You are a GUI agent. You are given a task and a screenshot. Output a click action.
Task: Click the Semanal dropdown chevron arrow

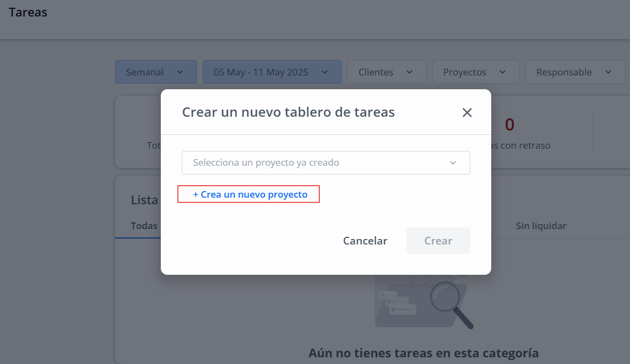[180, 72]
